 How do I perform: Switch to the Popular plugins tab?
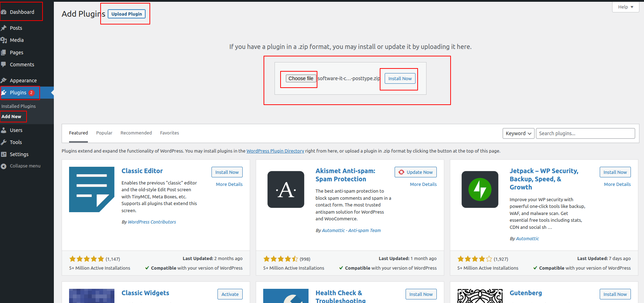[x=104, y=133]
